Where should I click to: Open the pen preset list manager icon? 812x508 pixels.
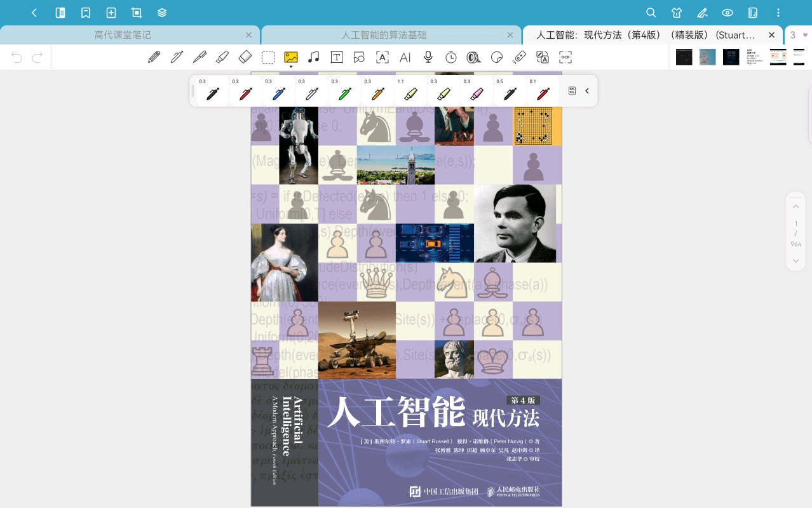click(572, 91)
